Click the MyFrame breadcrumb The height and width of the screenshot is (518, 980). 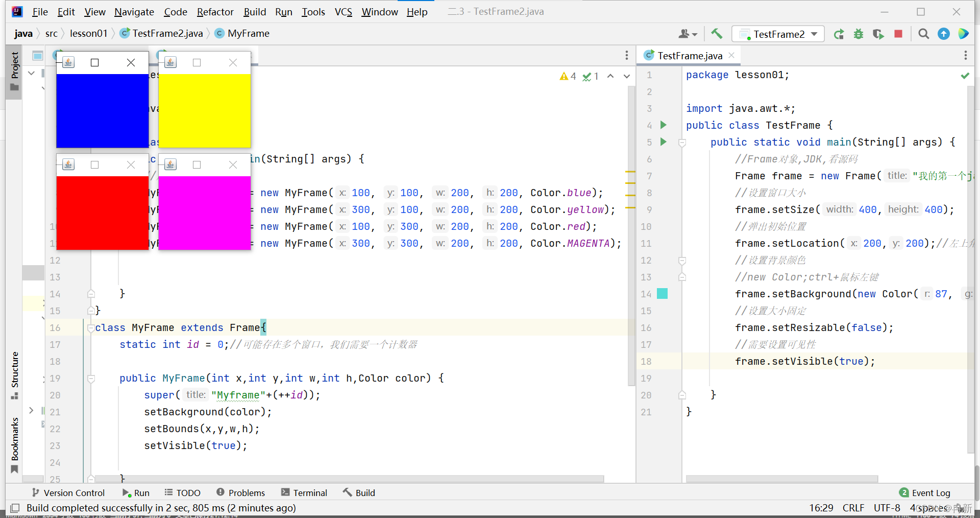coord(242,33)
